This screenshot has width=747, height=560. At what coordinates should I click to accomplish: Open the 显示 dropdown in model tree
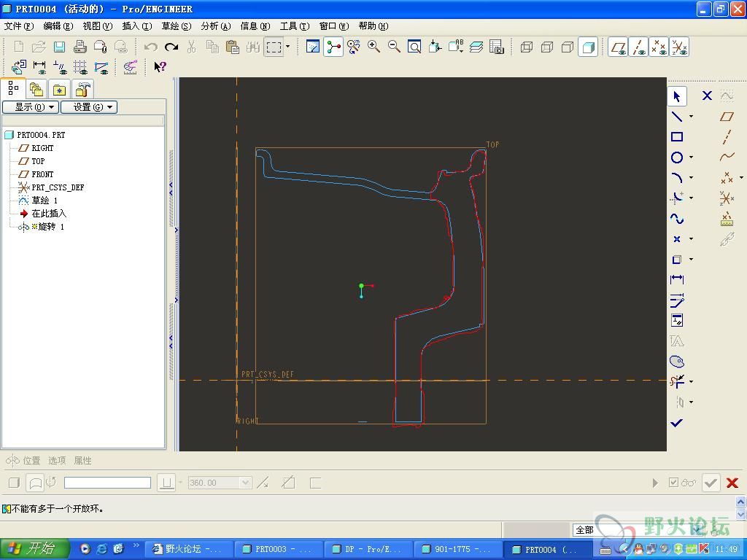coord(30,107)
